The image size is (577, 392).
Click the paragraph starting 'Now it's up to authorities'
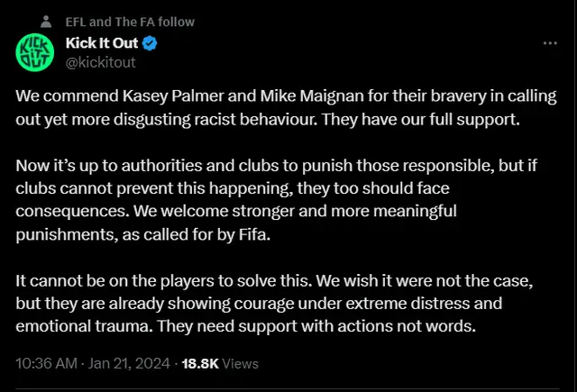tap(277, 200)
